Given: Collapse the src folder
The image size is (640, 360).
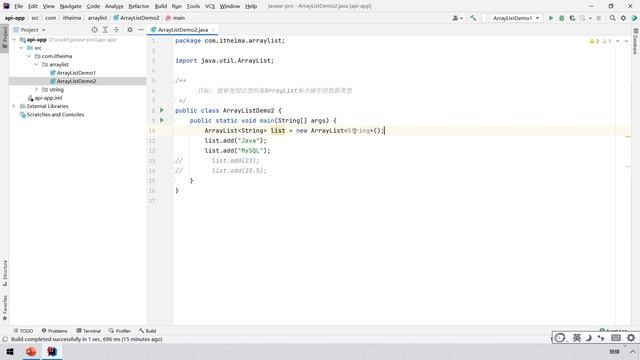Looking at the screenshot, I should click(x=22, y=48).
